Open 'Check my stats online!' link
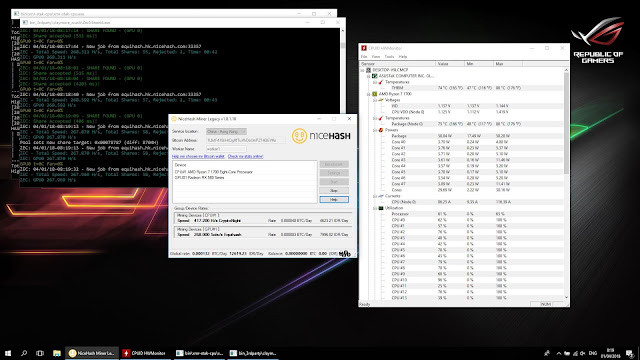This screenshot has height=360, width=640. pyautogui.click(x=245, y=156)
